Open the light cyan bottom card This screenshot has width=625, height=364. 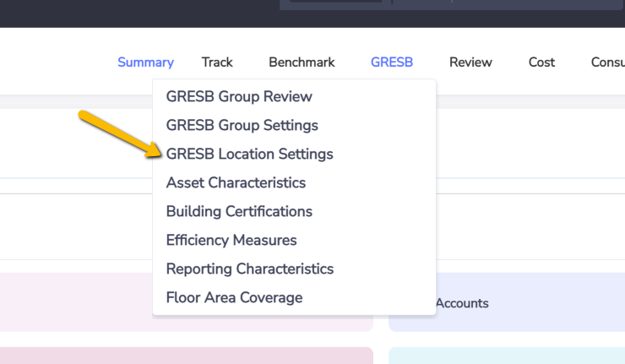pyautogui.click(x=507, y=356)
